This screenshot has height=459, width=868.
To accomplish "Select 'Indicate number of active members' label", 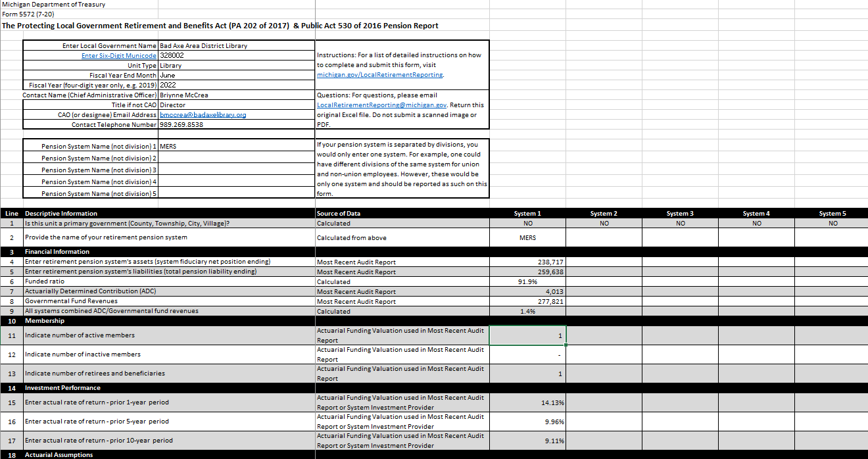I will click(x=169, y=335).
